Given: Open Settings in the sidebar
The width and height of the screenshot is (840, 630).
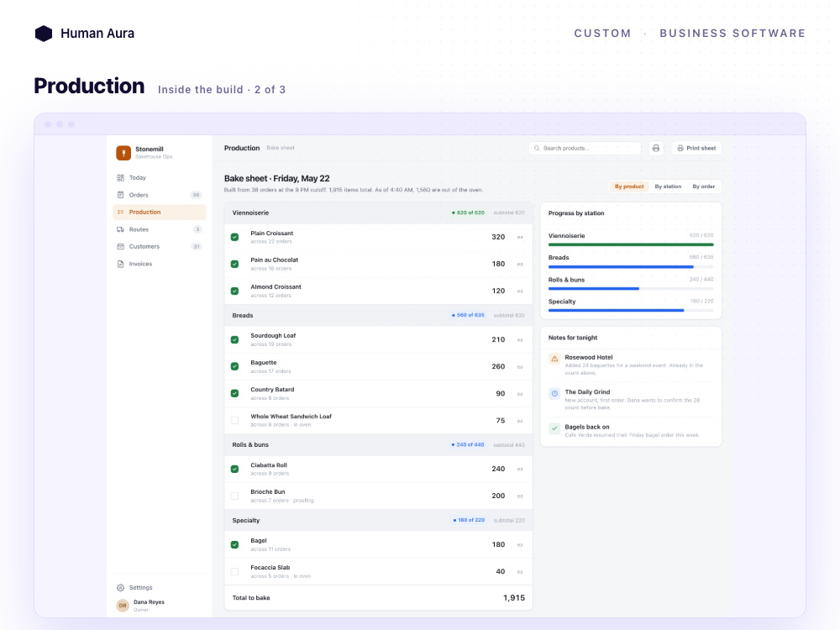Looking at the screenshot, I should point(159,588).
